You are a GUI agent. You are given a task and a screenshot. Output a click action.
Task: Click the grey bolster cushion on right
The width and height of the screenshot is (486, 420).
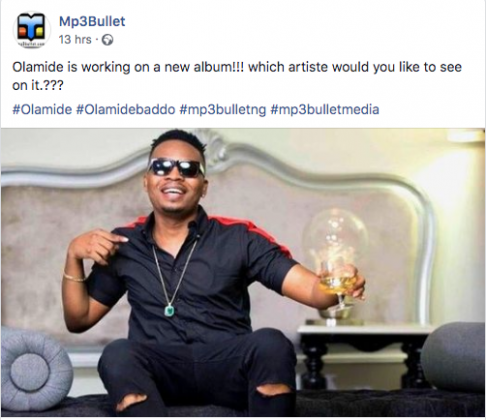(x=453, y=357)
